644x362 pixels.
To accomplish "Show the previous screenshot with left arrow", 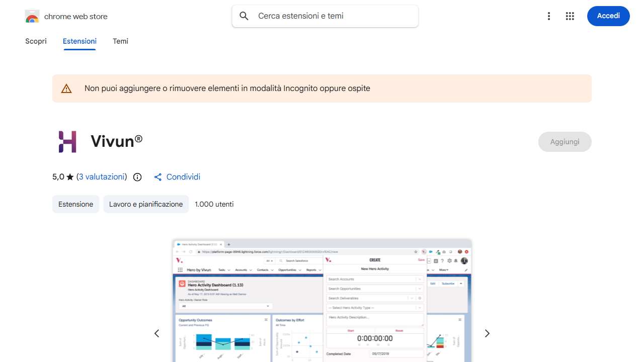I will (156, 333).
